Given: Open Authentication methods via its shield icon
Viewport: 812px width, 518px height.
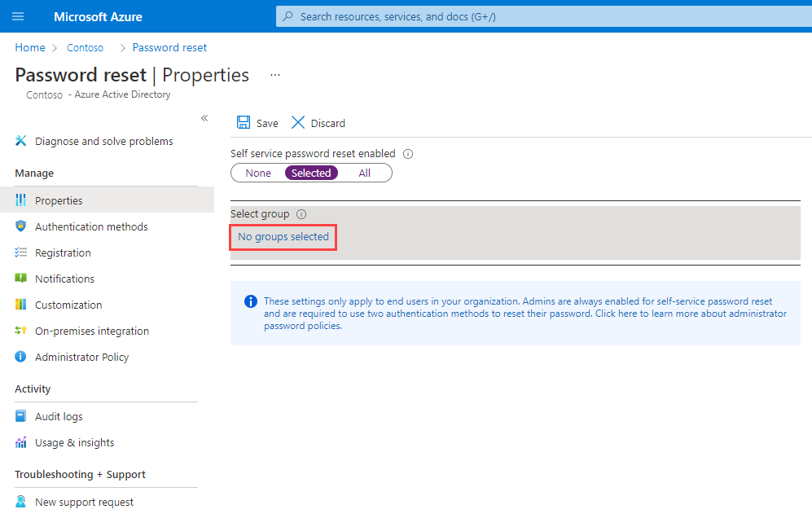Looking at the screenshot, I should 20,226.
